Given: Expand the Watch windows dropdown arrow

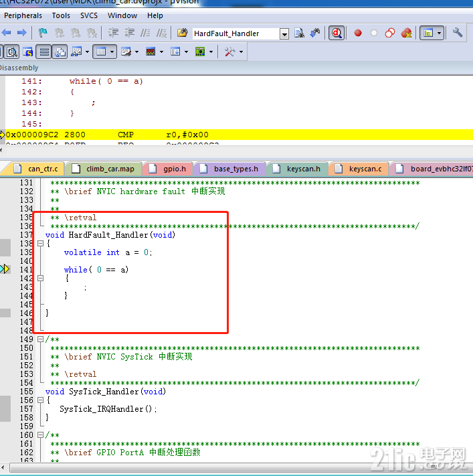Looking at the screenshot, I should (x=87, y=52).
